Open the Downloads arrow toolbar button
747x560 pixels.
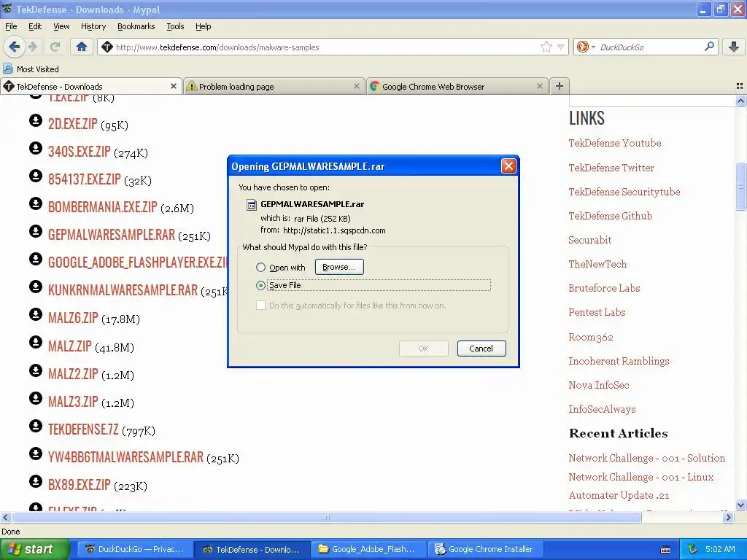coord(734,47)
